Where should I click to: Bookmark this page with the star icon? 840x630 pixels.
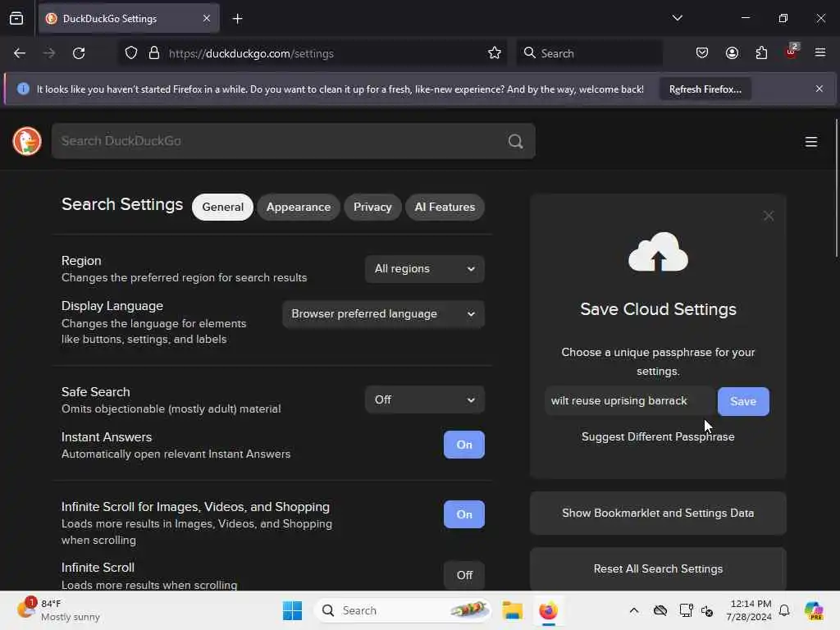[495, 53]
